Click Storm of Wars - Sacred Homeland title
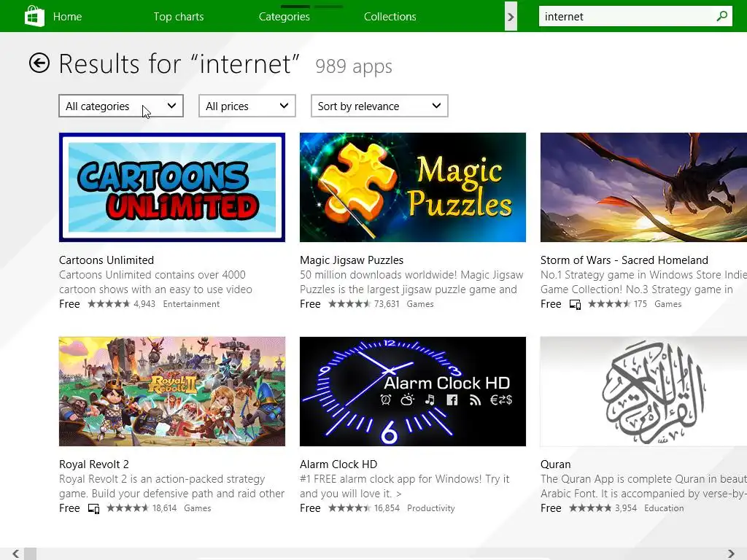The width and height of the screenshot is (747, 560). click(x=624, y=260)
